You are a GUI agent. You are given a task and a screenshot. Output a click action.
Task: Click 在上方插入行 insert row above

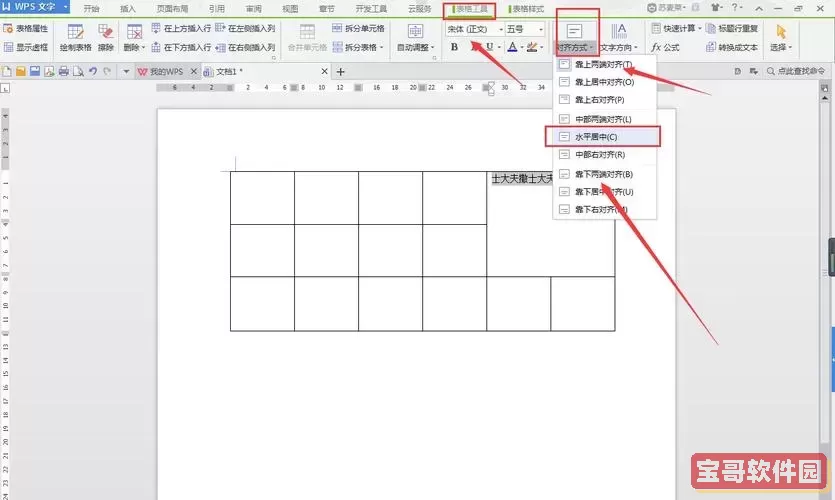(181, 28)
